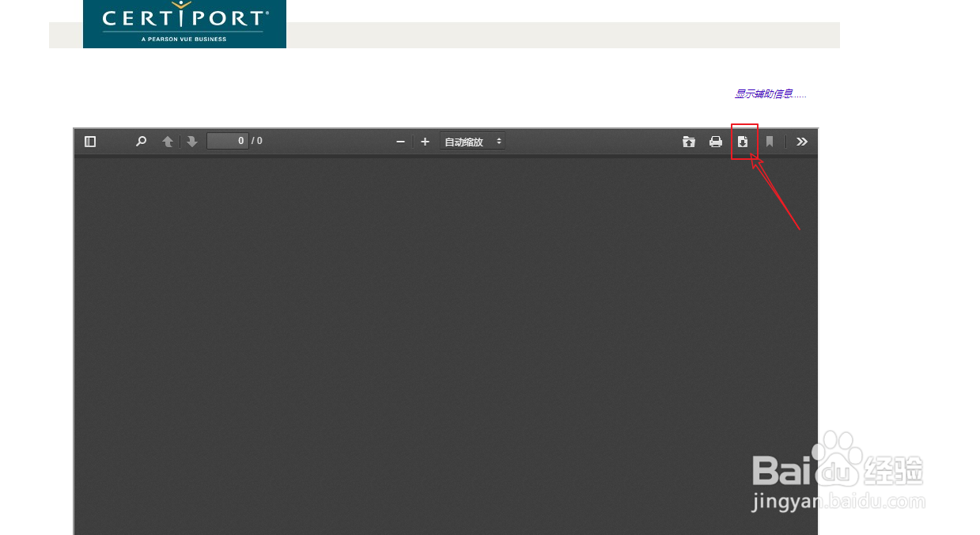The image size is (980, 535).
Task: Print the document with printer icon
Action: [x=716, y=142]
